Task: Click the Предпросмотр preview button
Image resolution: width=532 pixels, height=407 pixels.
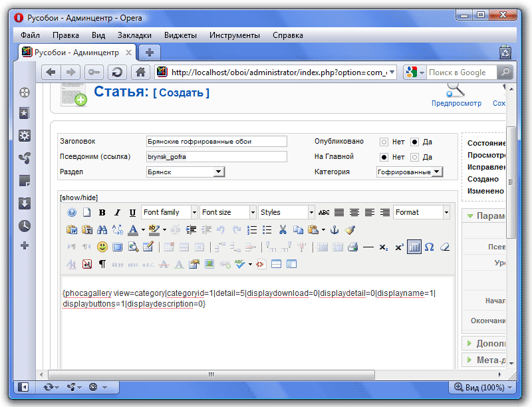Action: tap(456, 92)
